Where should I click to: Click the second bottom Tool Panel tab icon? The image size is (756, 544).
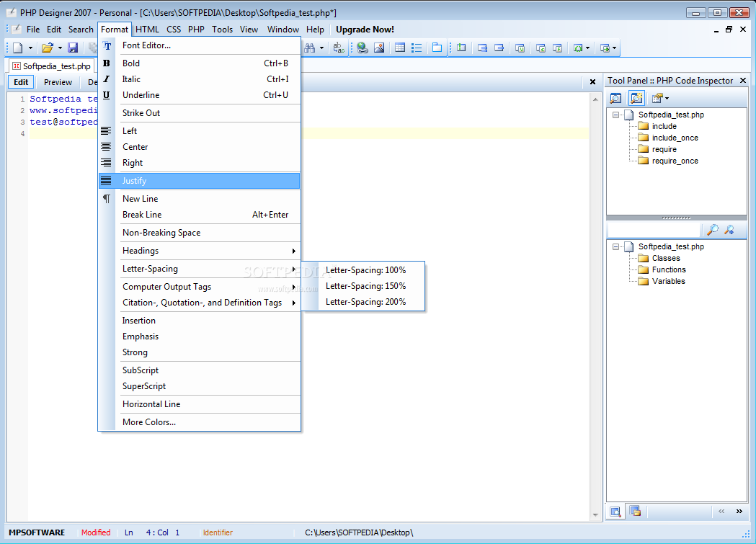(636, 512)
